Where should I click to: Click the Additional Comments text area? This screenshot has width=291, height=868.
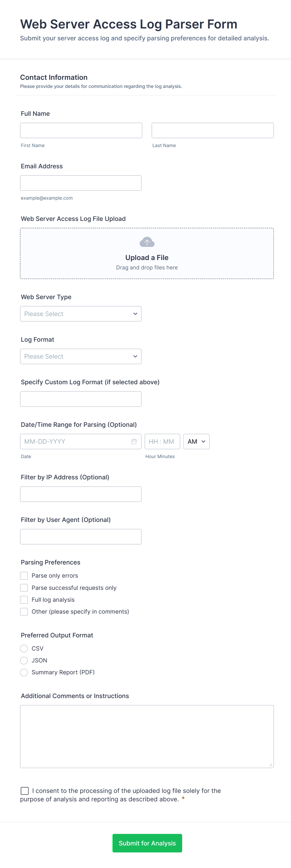click(x=147, y=736)
